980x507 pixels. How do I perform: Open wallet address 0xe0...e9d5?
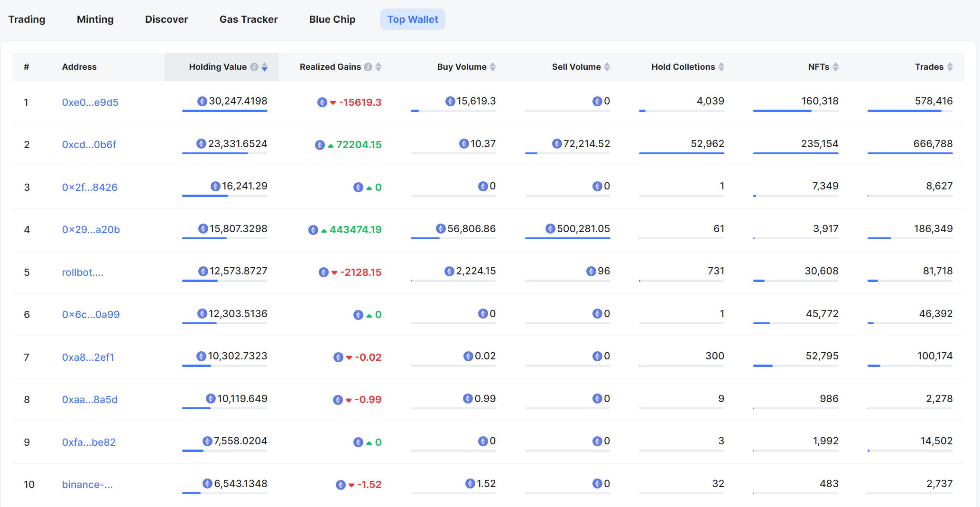(90, 103)
